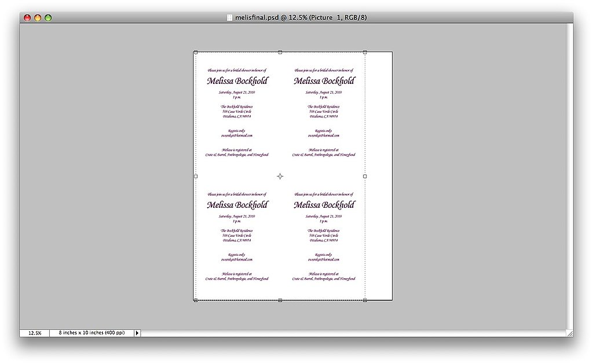
Task: Click the right-middle transform handle
Action: 365,176
